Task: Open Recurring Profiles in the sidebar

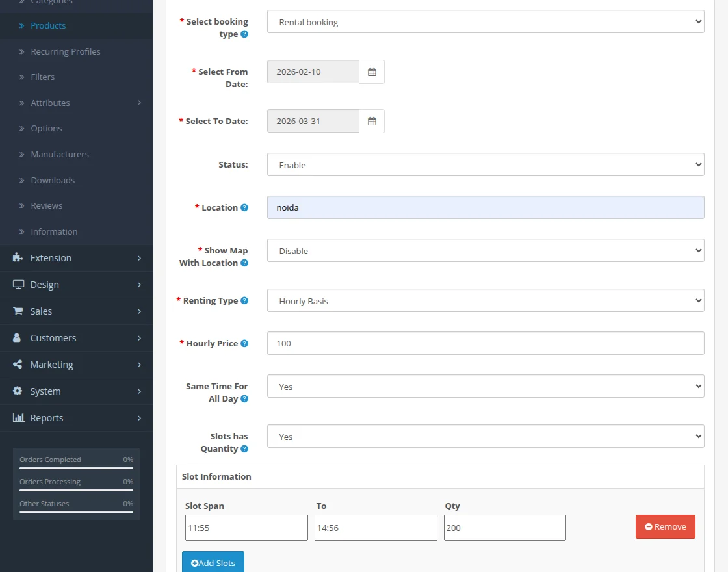Action: (65, 51)
